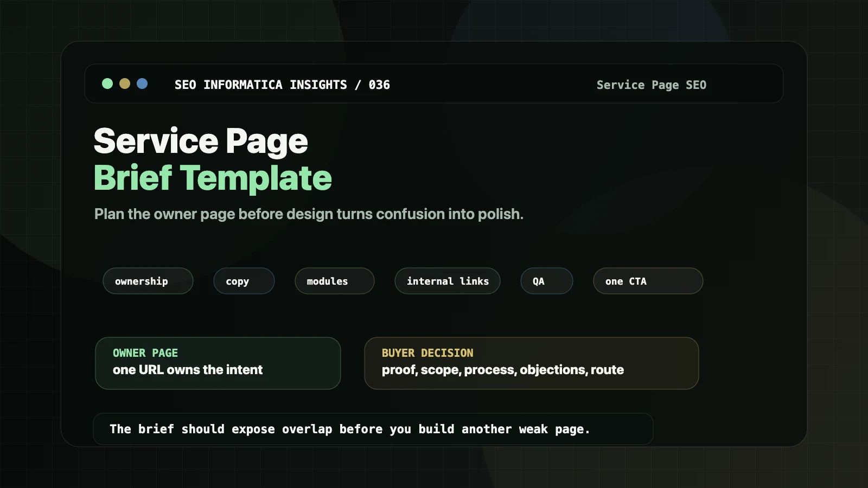Select the one CTA pill
The image size is (868, 488).
pyautogui.click(x=648, y=281)
